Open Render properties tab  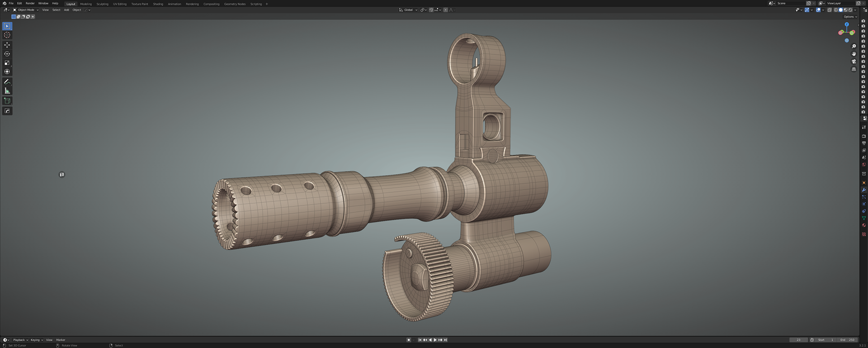tap(864, 136)
